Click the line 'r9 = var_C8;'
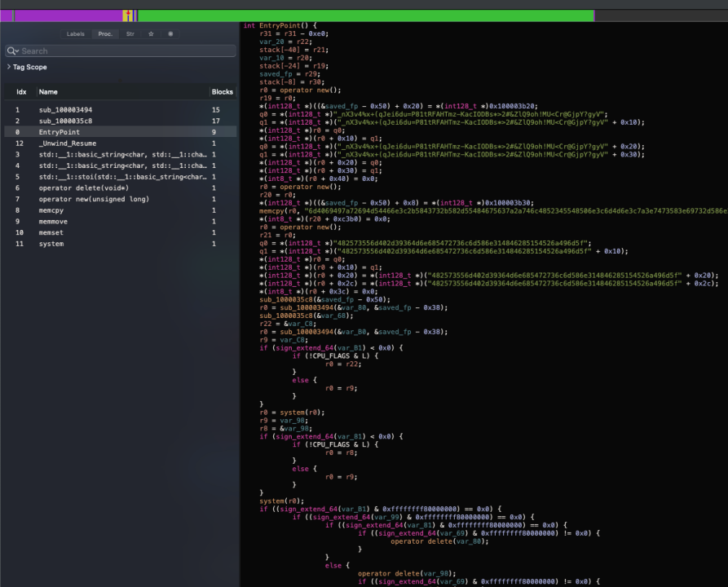Screen dimensions: 728x587 coord(284,339)
